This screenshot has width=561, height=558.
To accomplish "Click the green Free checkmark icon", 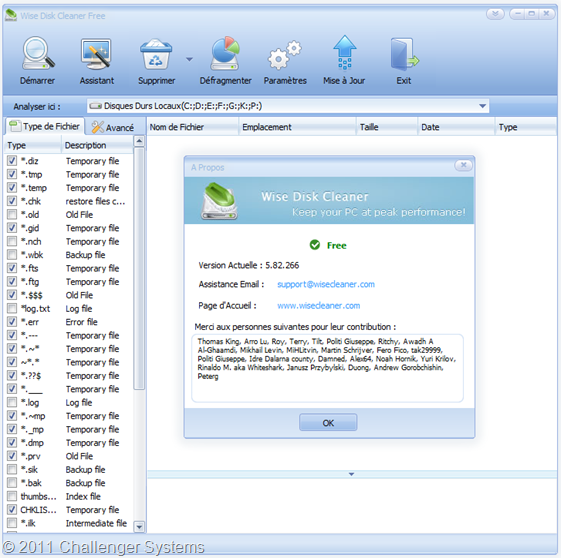I will pyautogui.click(x=315, y=245).
